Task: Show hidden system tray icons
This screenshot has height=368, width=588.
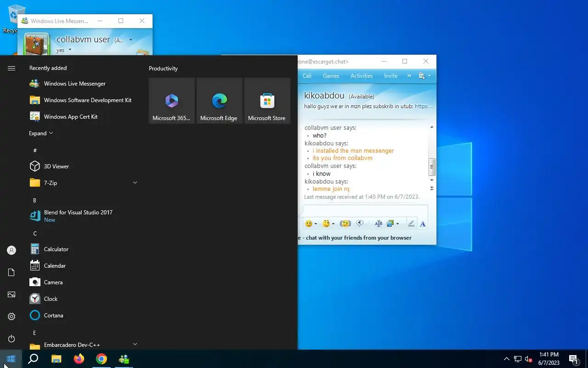Action: pyautogui.click(x=507, y=359)
